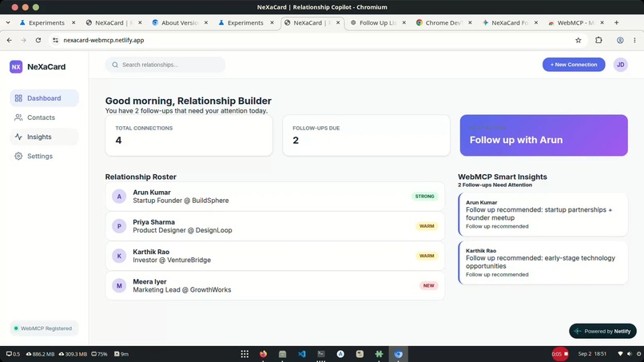Click Priya Sharma's P avatar
This screenshot has height=362, width=644.
tap(119, 226)
